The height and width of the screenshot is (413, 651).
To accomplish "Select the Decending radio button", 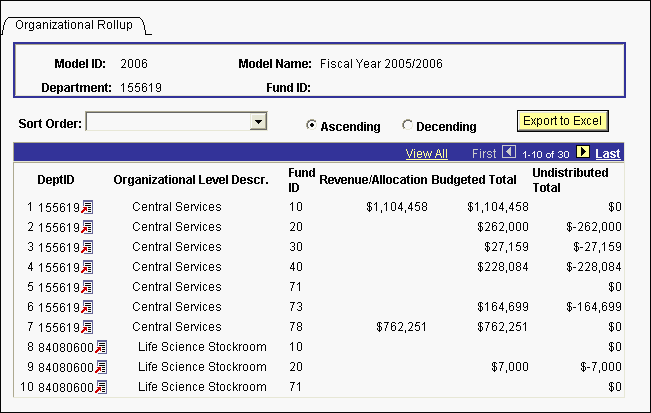I will coord(407,126).
